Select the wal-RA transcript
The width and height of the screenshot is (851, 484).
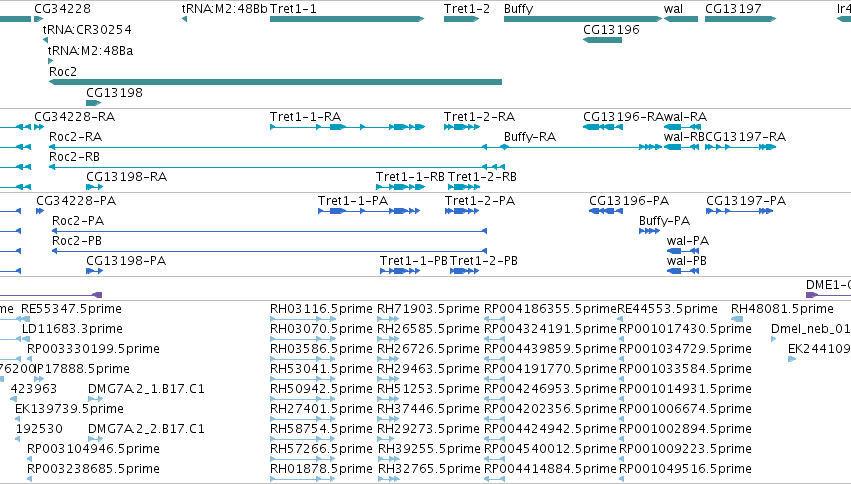[682, 127]
